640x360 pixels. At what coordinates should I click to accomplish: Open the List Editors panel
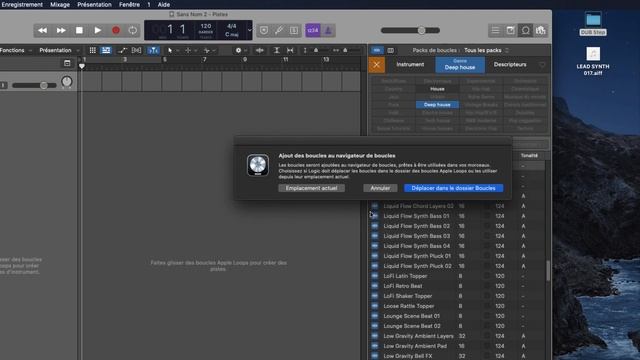point(495,31)
